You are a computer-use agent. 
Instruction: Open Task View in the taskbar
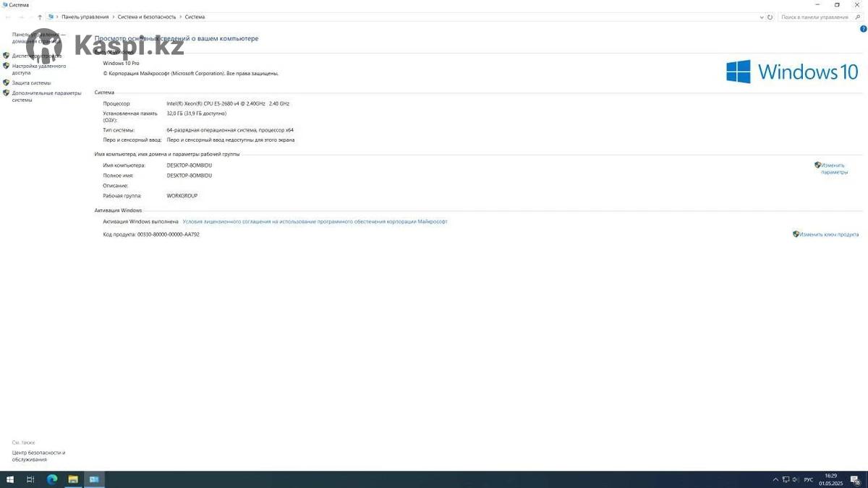click(30, 479)
